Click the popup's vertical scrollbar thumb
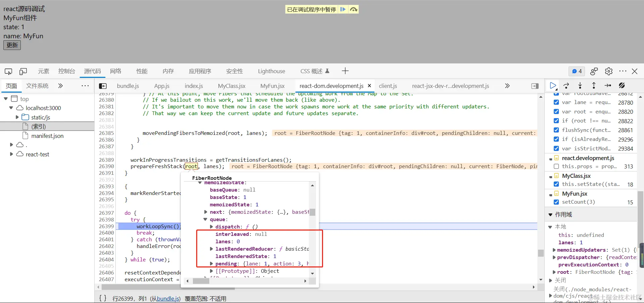The height and width of the screenshot is (303, 644). [312, 212]
